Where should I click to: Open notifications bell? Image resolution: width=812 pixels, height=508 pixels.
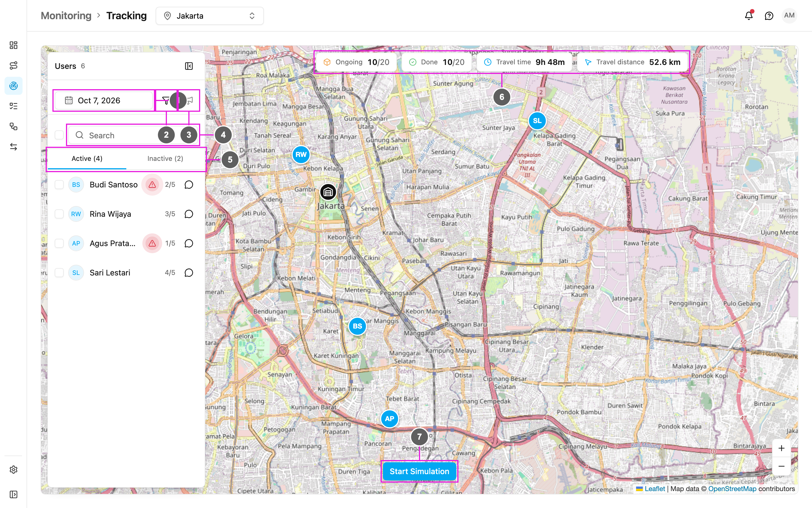749,16
